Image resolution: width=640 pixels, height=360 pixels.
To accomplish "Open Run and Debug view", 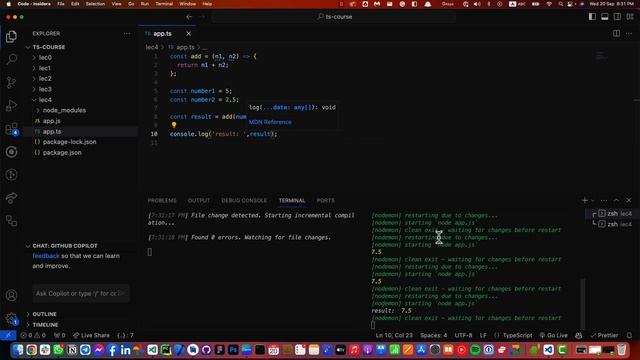I will click(11, 105).
